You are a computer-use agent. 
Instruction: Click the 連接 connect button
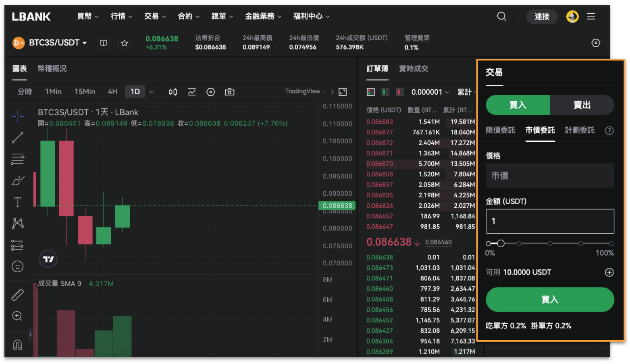pos(542,17)
